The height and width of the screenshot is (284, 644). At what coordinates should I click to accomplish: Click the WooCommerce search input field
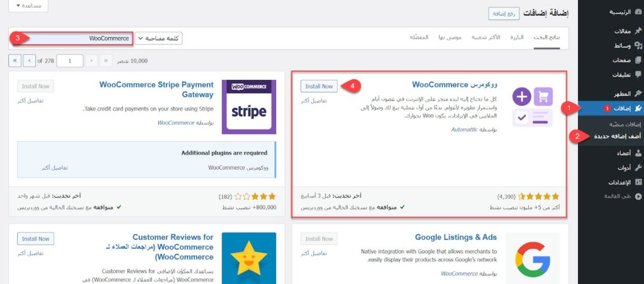pyautogui.click(x=72, y=38)
